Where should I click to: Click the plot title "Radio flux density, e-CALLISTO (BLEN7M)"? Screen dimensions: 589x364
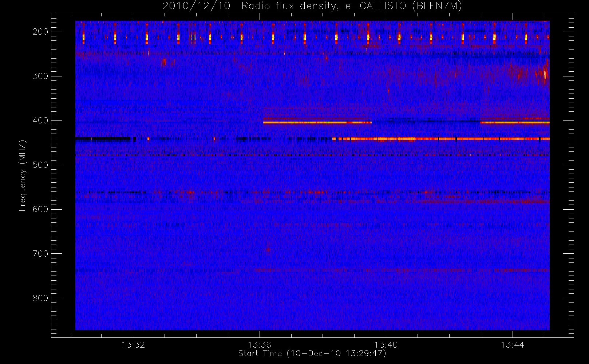point(352,6)
